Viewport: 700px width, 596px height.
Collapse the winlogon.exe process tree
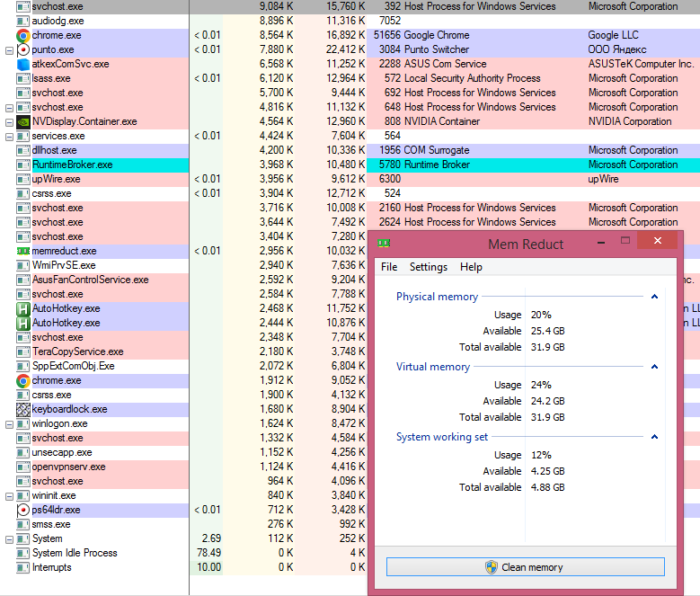[x=9, y=424]
